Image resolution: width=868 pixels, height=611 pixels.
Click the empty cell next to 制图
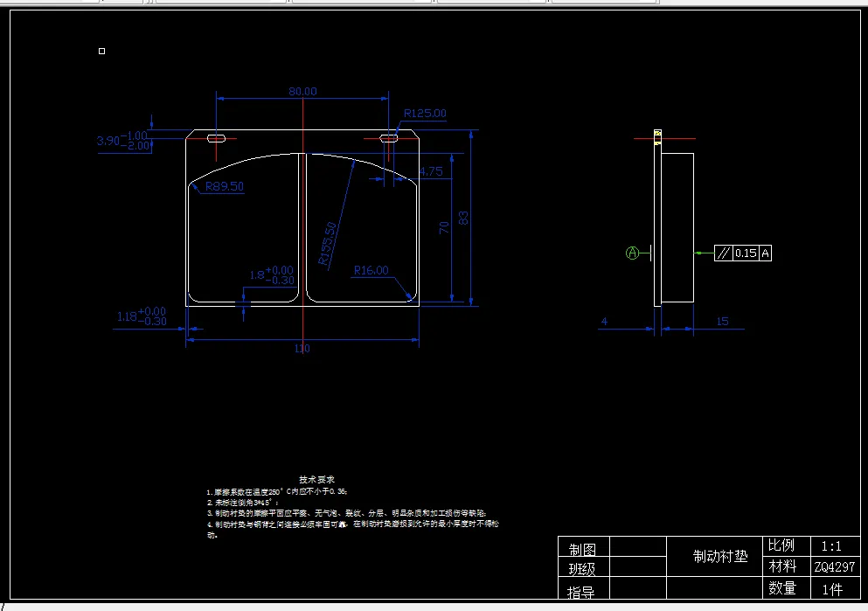(x=638, y=547)
